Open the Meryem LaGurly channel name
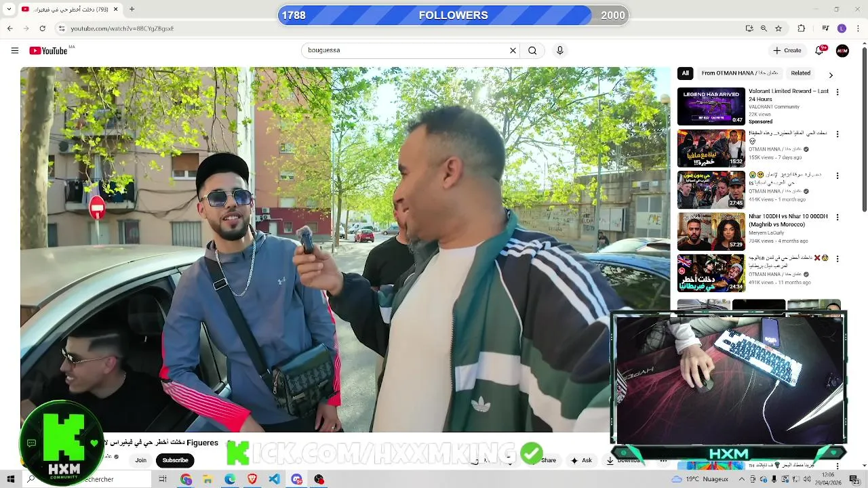This screenshot has width=868, height=488. click(768, 232)
